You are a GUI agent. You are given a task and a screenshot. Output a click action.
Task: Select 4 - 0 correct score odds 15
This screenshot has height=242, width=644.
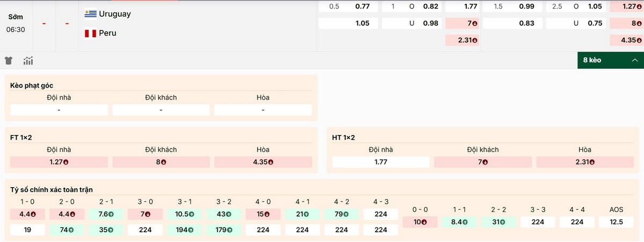tap(263, 214)
